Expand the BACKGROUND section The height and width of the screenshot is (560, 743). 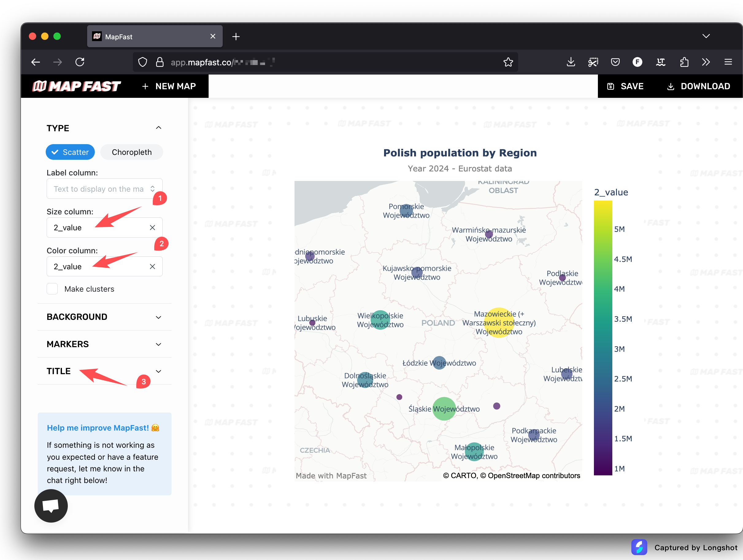(105, 317)
